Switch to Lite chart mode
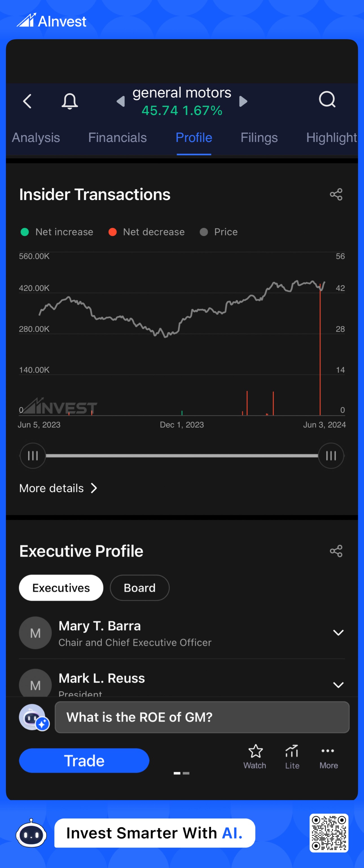Viewport: 364px width, 868px height. tap(292, 756)
